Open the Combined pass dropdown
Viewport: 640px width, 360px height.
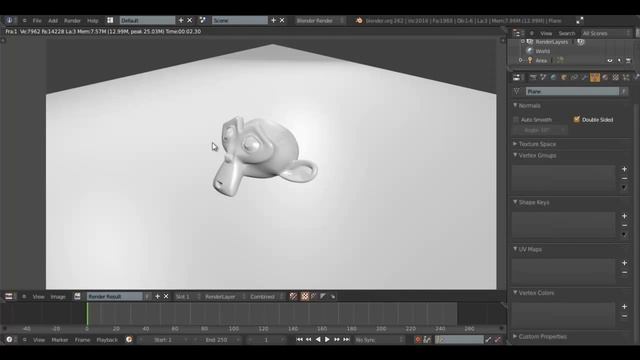coord(266,297)
